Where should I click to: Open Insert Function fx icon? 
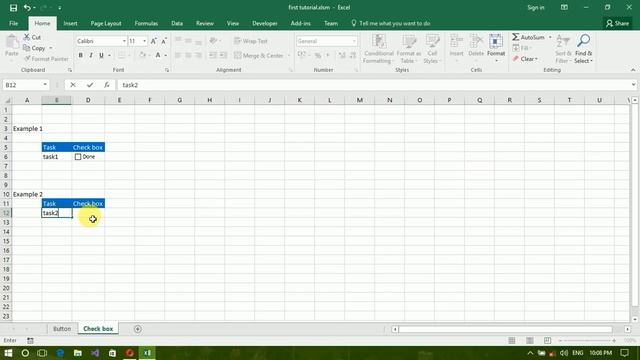coord(107,85)
